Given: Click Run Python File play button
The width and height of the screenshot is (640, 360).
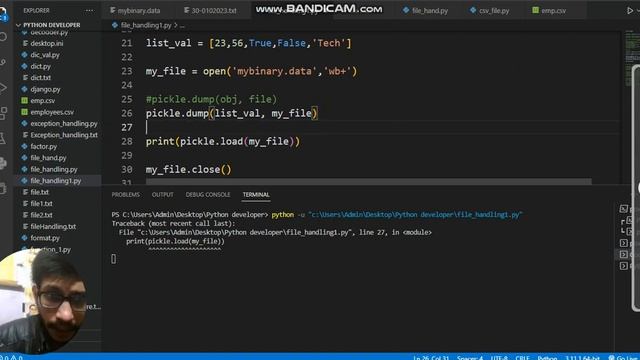Looking at the screenshot, I should coord(630,11).
